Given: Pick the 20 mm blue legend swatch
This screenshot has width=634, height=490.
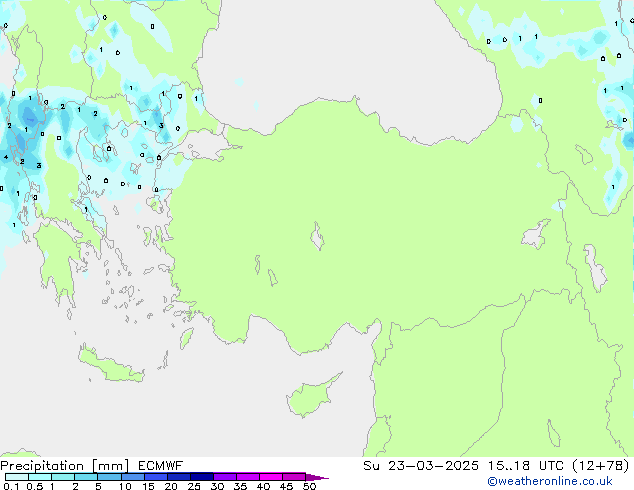Looking at the screenshot, I should click(179, 477).
